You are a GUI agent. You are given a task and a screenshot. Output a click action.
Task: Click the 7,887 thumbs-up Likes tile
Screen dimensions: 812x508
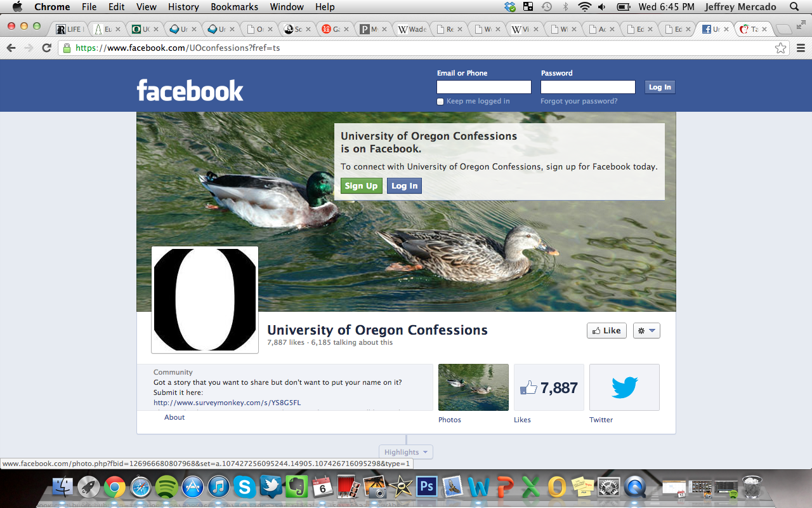click(x=549, y=387)
